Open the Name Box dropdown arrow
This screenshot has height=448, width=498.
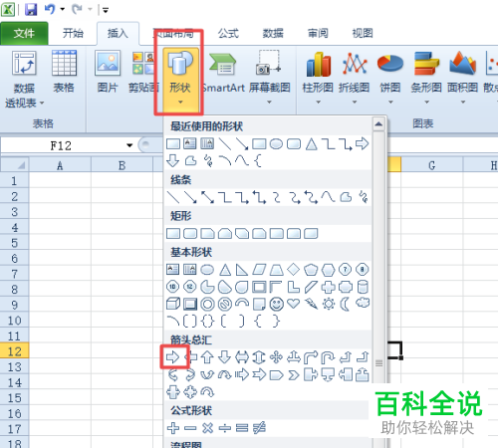[x=129, y=145]
